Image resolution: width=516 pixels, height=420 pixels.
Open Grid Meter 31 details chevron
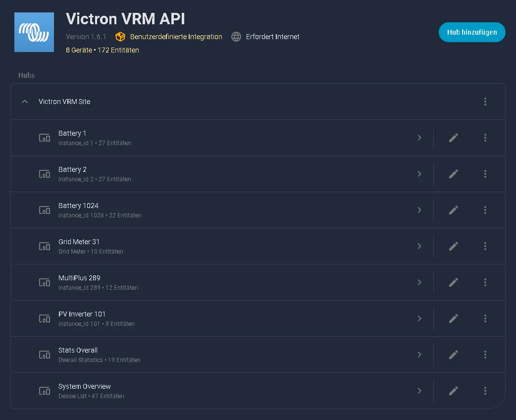pyautogui.click(x=419, y=246)
